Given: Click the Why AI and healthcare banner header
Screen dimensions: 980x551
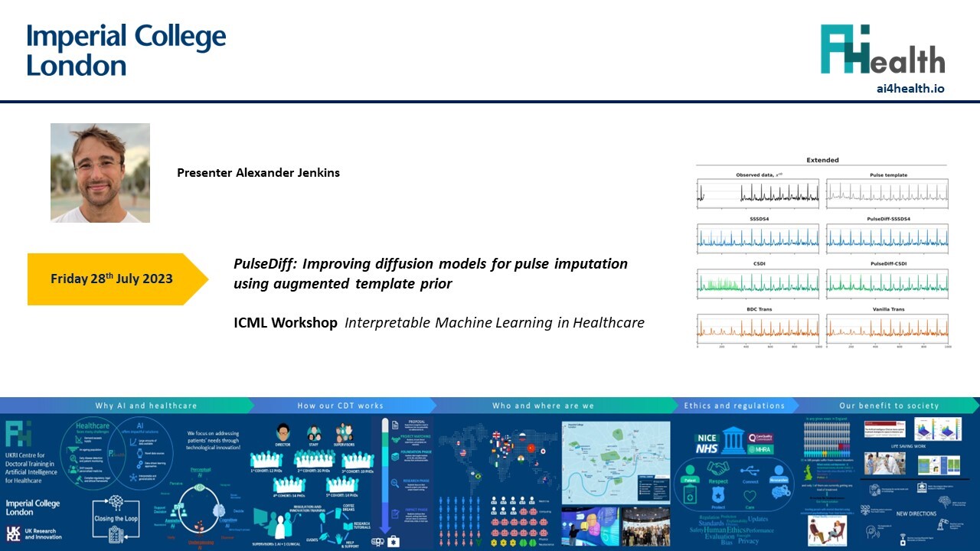Looking at the screenshot, I should pos(145,406).
